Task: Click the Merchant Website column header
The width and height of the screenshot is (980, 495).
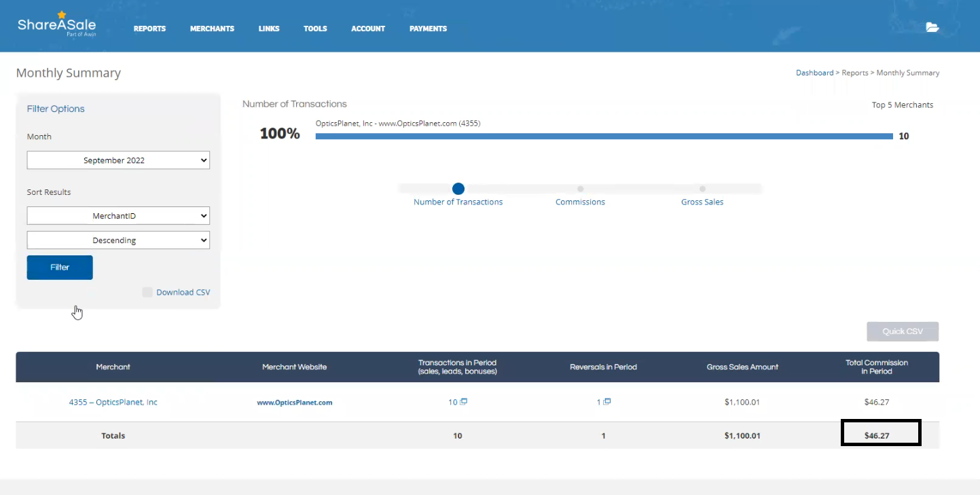Action: [295, 367]
